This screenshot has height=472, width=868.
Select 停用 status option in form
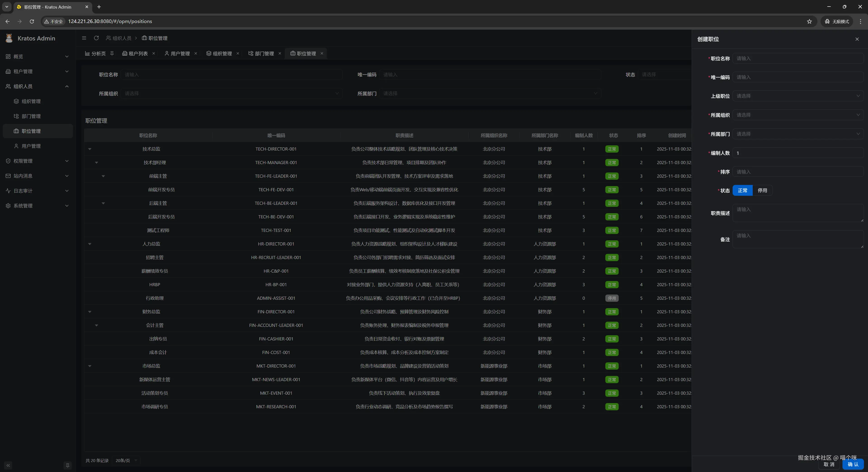[x=762, y=190]
